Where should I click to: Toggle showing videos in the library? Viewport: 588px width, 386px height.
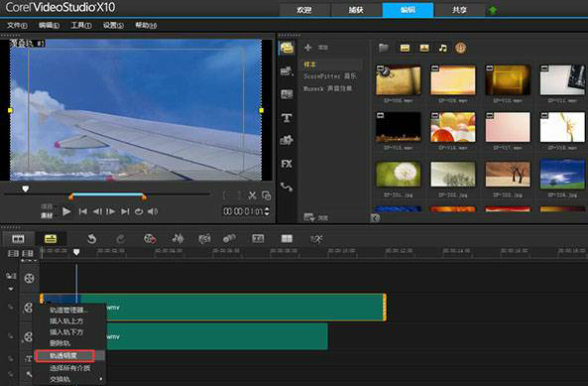pyautogui.click(x=405, y=48)
